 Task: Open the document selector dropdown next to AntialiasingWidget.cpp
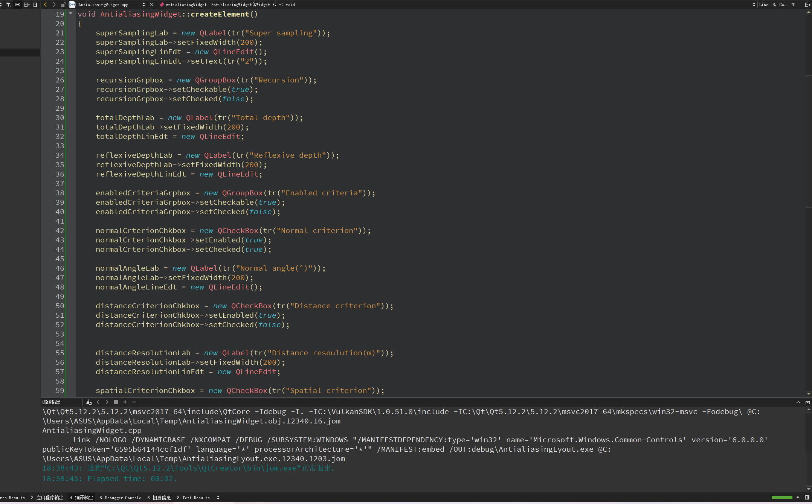[x=143, y=5]
